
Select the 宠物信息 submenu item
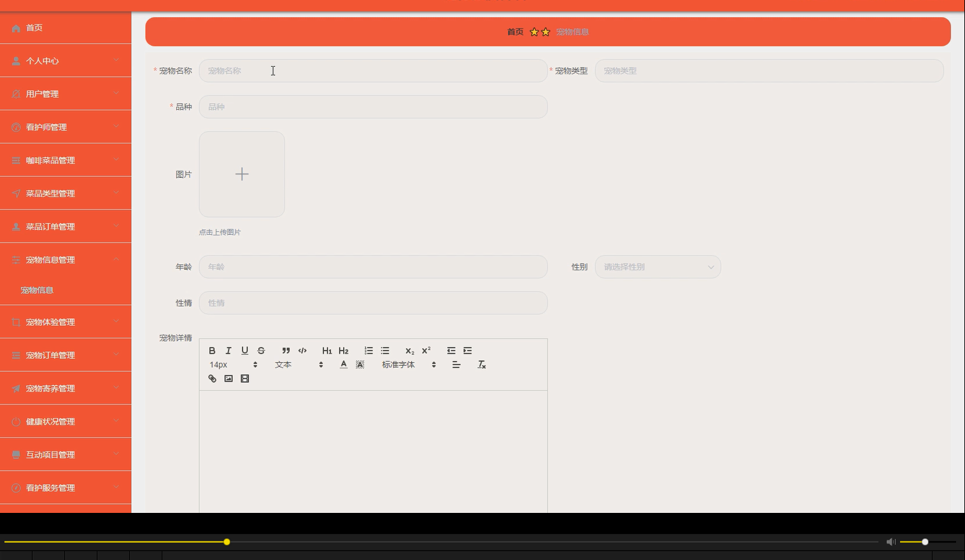[66, 290]
